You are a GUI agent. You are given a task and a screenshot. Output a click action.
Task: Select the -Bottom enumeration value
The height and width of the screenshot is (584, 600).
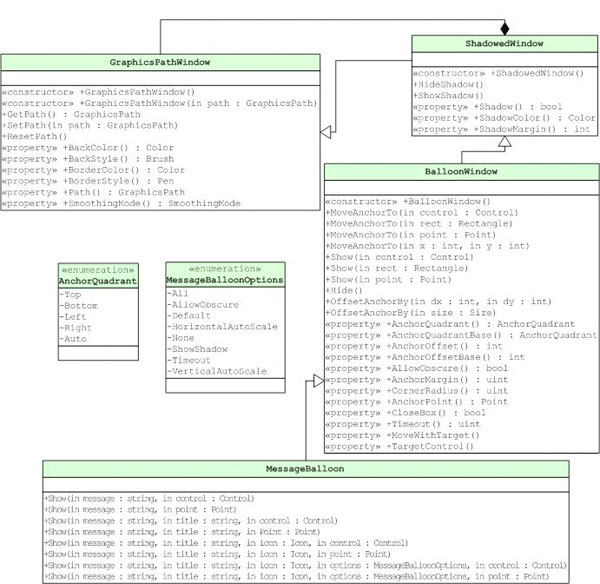point(78,305)
